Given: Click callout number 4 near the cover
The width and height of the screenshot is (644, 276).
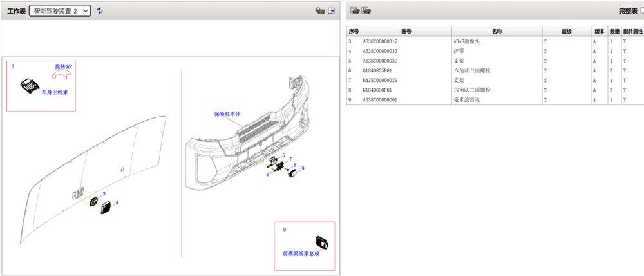Looking at the screenshot, I should [117, 202].
